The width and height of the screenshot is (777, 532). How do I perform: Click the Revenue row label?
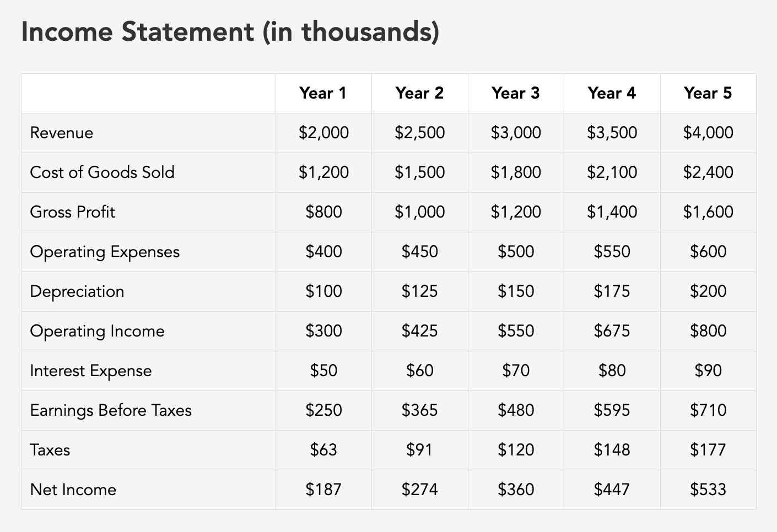pos(62,133)
